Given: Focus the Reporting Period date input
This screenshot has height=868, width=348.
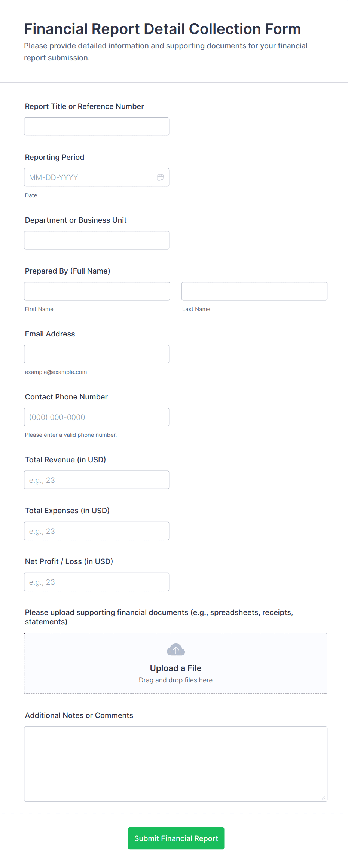Looking at the screenshot, I should (90, 177).
